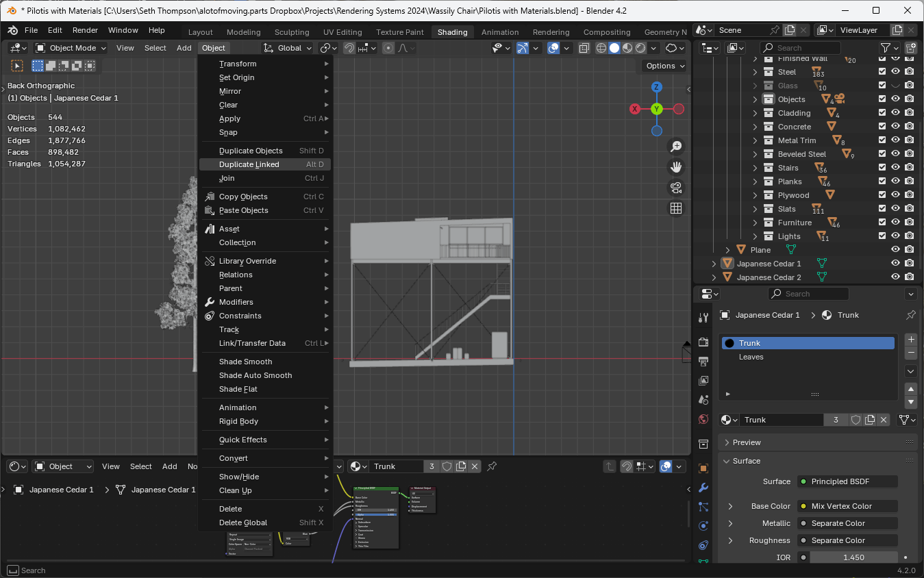The width and height of the screenshot is (924, 578).
Task: Toggle camera view icon in viewport
Action: coord(676,188)
